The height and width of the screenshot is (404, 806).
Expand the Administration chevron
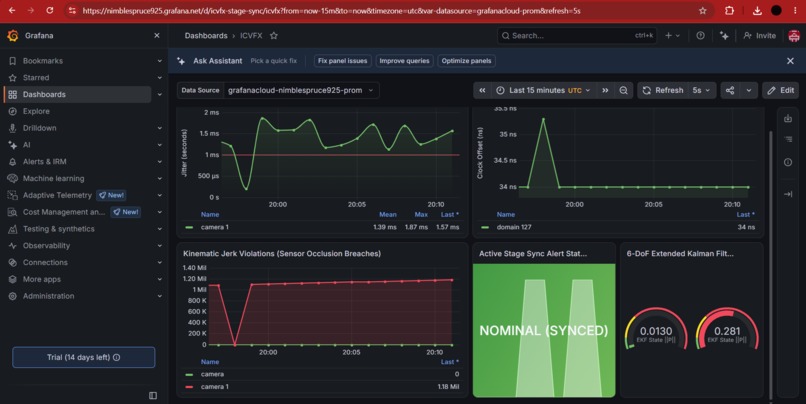(159, 296)
